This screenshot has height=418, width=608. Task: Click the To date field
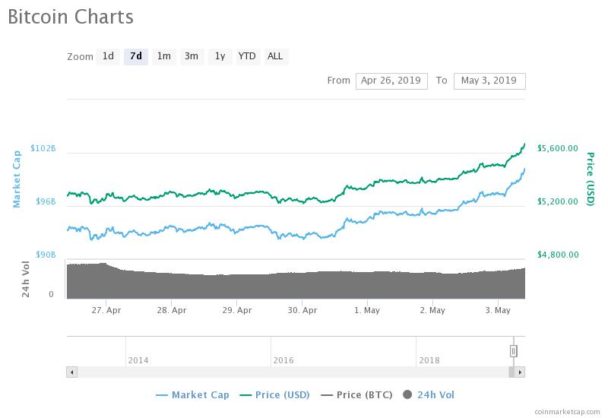pos(490,81)
